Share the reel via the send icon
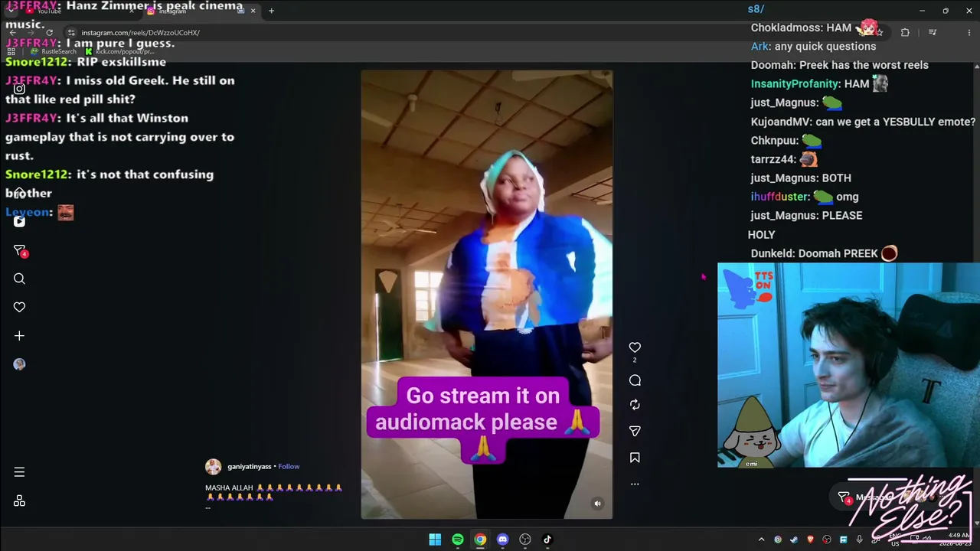980x551 pixels. click(x=635, y=432)
